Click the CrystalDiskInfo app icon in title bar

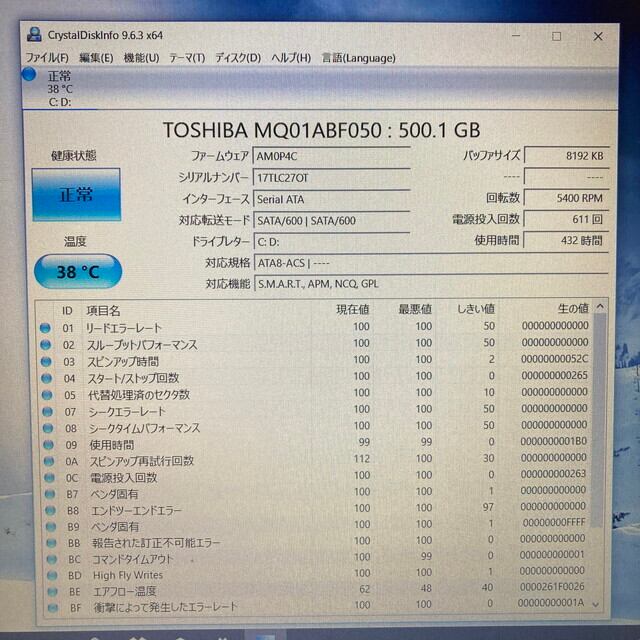coord(34,35)
